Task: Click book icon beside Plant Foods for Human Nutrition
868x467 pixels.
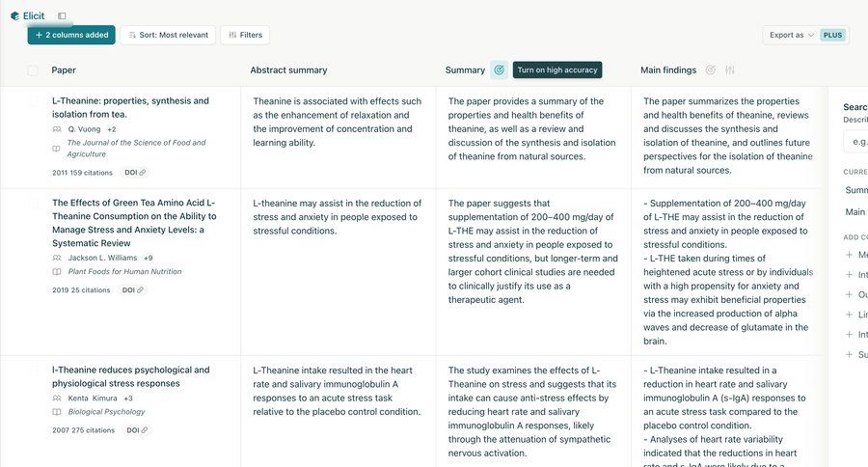Action: [x=57, y=271]
